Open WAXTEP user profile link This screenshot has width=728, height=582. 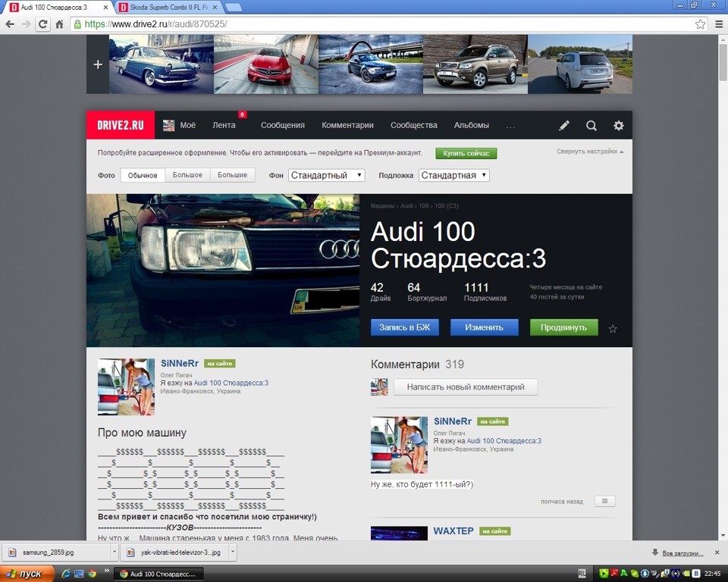453,530
